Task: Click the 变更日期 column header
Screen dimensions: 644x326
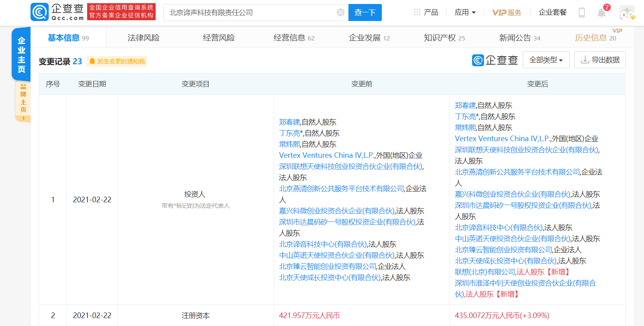Action: pos(92,84)
